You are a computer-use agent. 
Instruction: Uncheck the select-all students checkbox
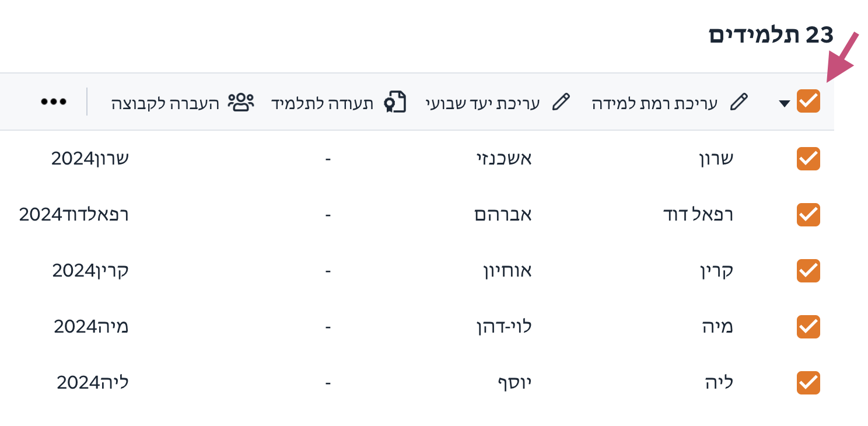tap(808, 102)
